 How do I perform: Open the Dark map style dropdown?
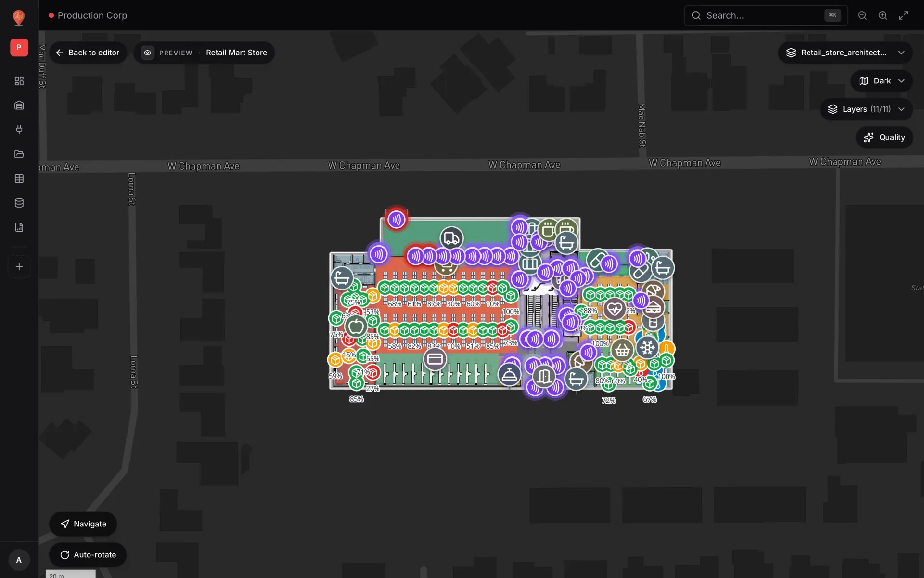pos(882,81)
